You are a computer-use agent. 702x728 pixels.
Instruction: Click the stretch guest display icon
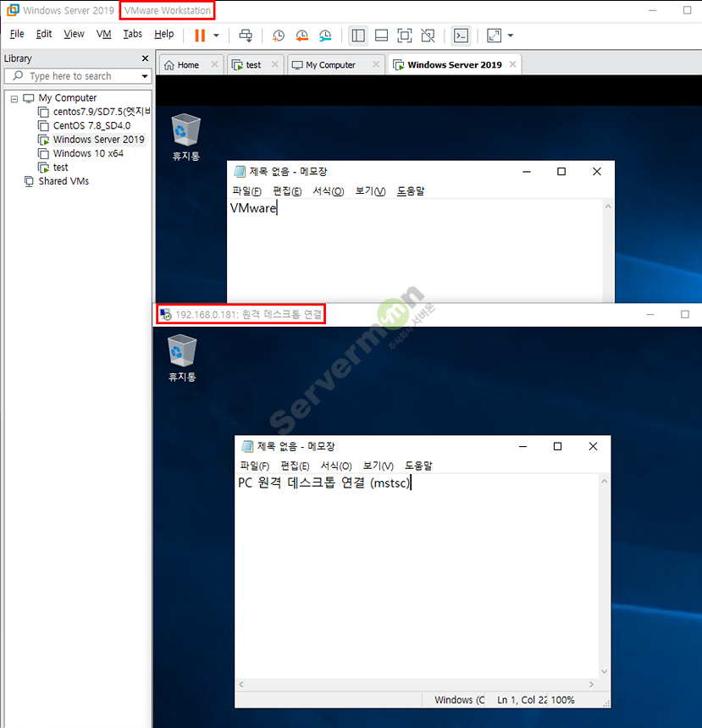[x=494, y=36]
